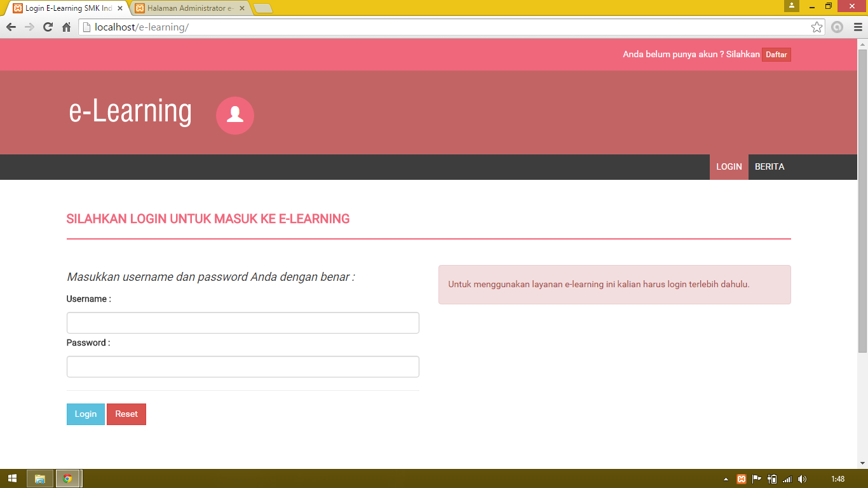The width and height of the screenshot is (868, 488).
Task: Focus the Password input field
Action: (x=243, y=367)
